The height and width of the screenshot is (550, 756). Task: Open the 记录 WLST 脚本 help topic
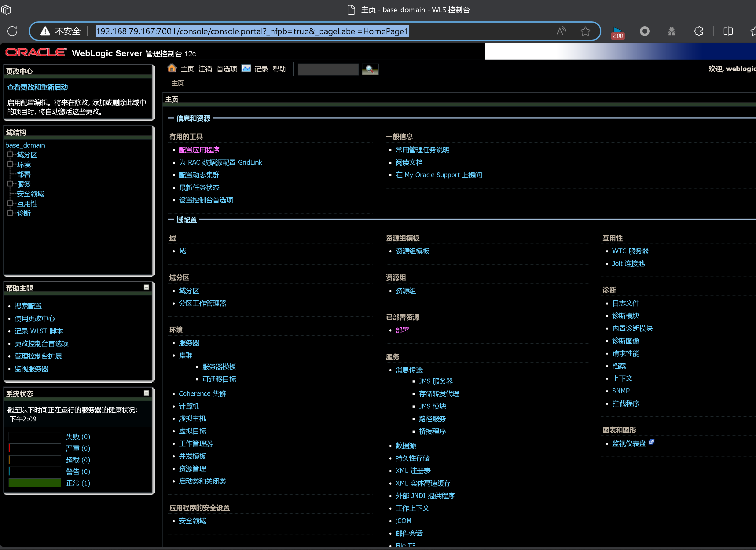coord(39,331)
